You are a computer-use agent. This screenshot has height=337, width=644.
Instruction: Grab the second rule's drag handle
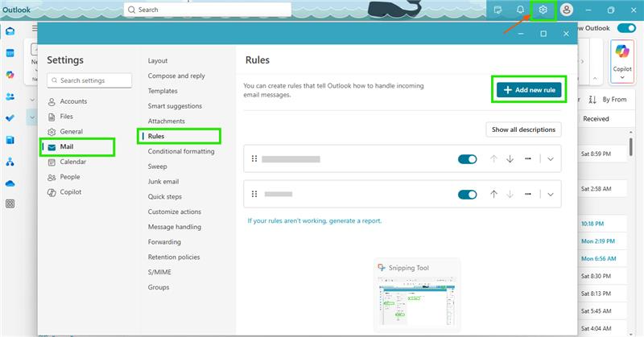254,194
